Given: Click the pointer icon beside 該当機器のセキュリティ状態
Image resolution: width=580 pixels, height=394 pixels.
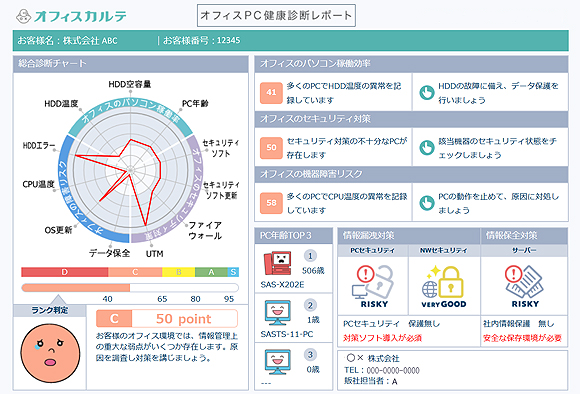Looking at the screenshot, I should (426, 148).
